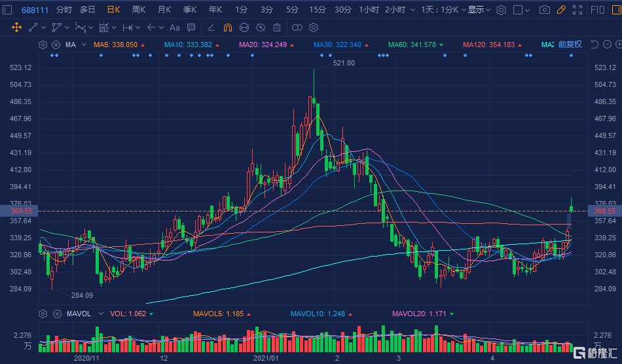Viewport: 622px width, 364px height.
Task: Select 2小时 timeframe
Action: [x=395, y=10]
